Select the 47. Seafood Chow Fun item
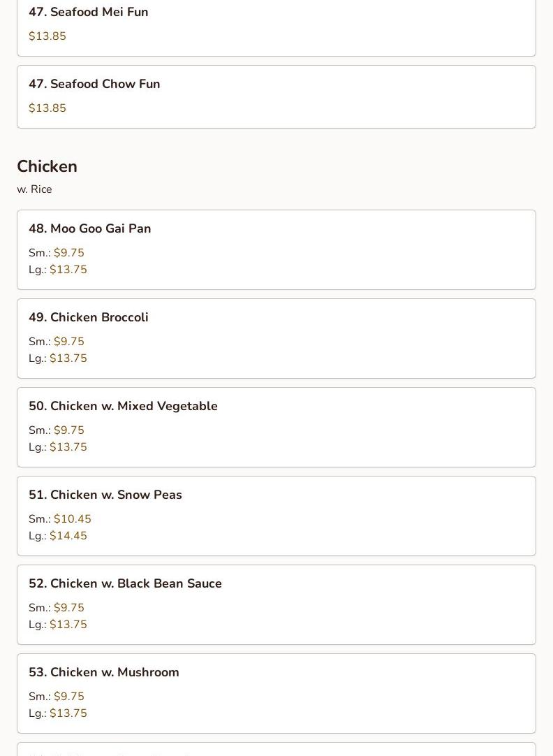 (x=94, y=84)
